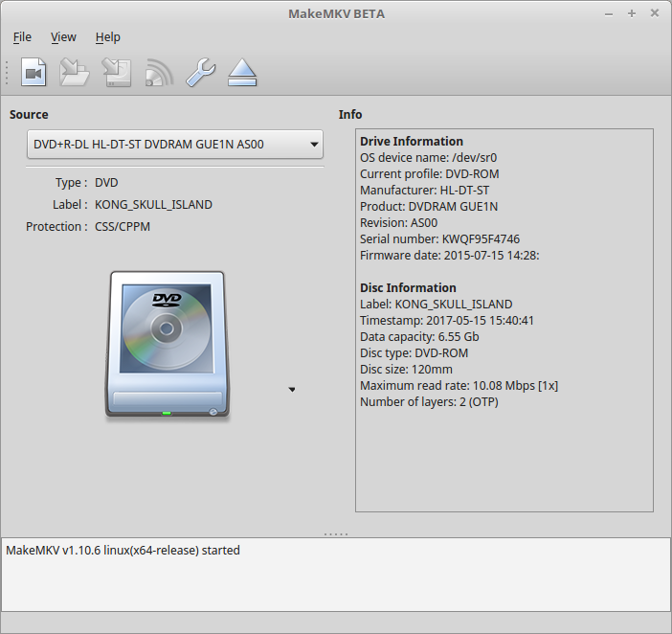Click the toolbar drag handle
672x634 pixels.
7,72
